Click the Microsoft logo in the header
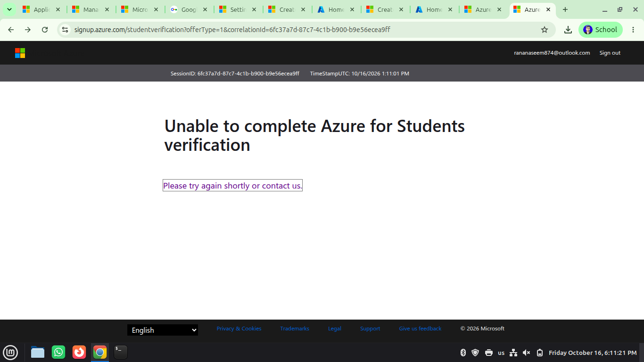 coord(20,53)
